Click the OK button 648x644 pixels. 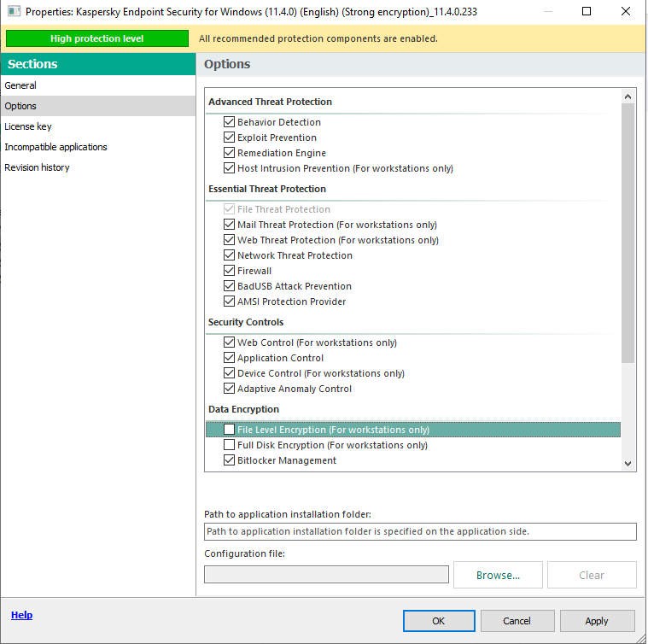(439, 621)
